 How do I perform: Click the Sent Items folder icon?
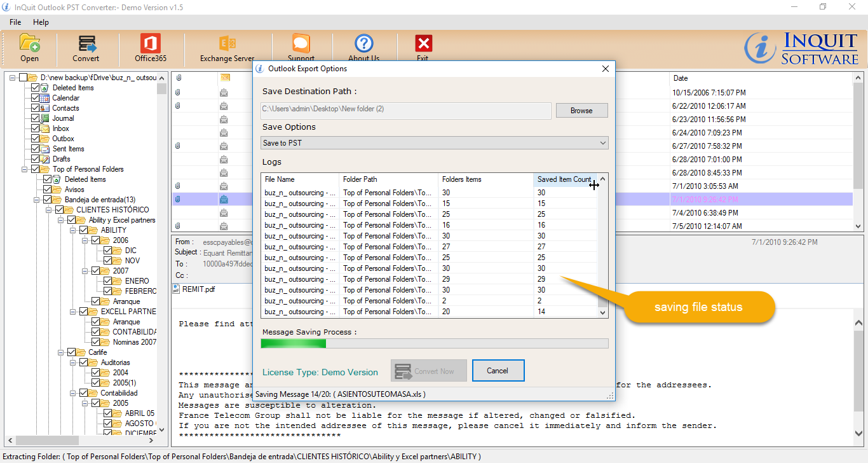click(44, 149)
